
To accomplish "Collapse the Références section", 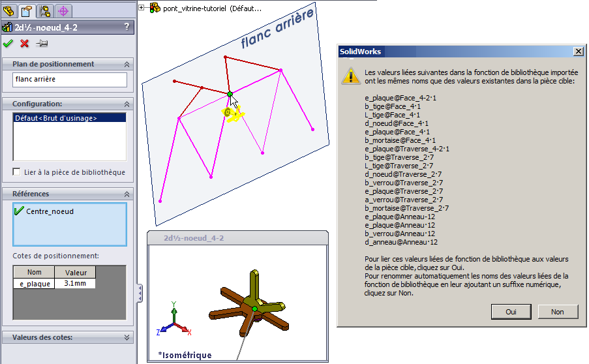I will [x=127, y=194].
